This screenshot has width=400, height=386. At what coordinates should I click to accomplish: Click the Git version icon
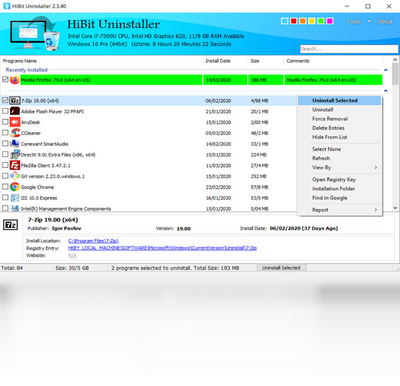coord(15,176)
